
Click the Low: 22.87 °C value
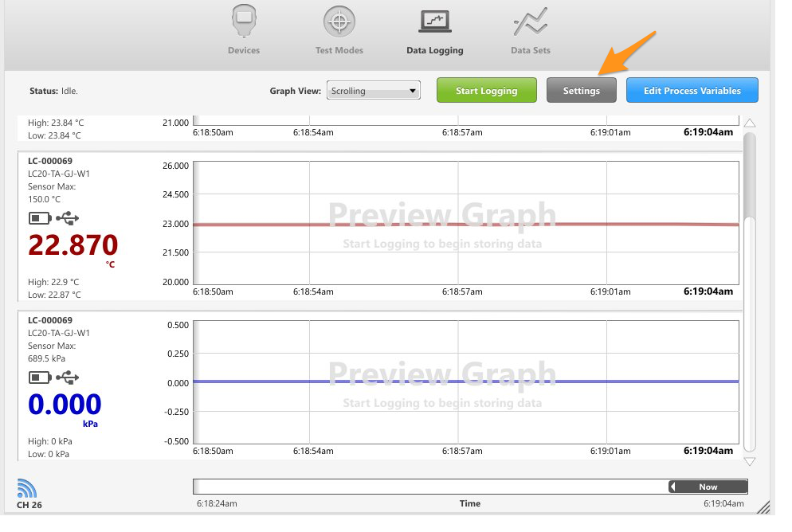click(x=54, y=295)
